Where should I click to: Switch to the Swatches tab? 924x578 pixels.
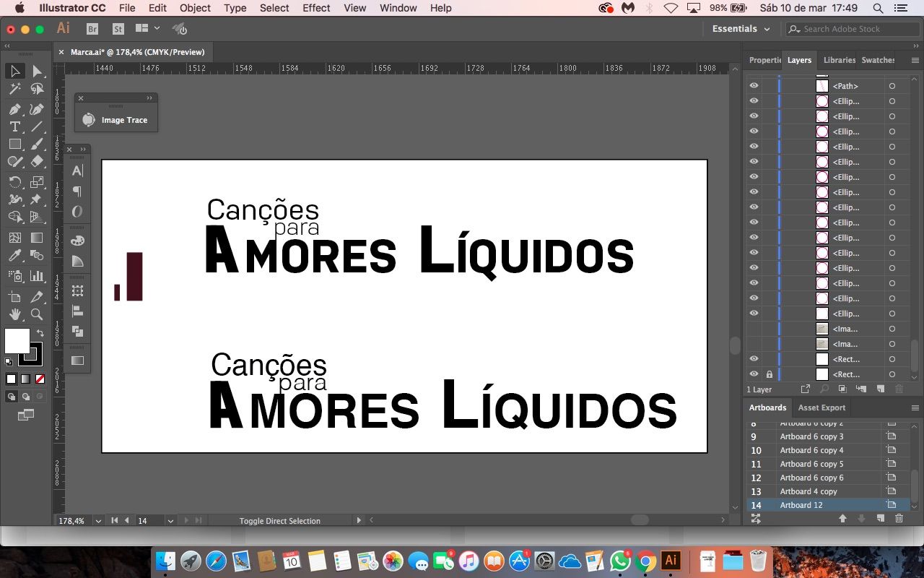point(878,60)
